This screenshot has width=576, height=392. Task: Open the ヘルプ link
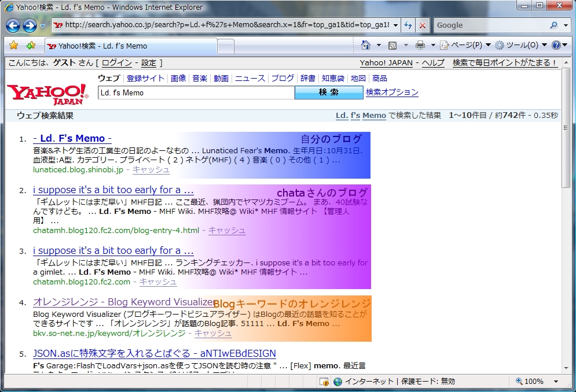point(433,63)
